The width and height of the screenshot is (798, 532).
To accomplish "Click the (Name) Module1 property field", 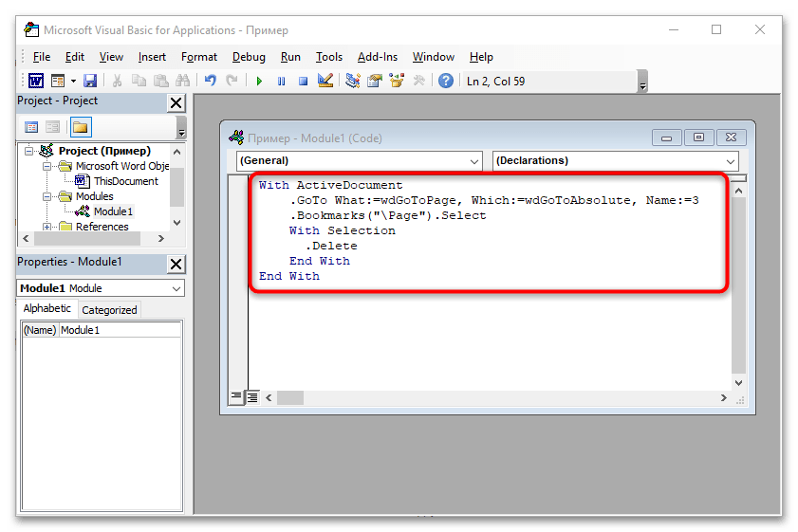I will pos(120,330).
